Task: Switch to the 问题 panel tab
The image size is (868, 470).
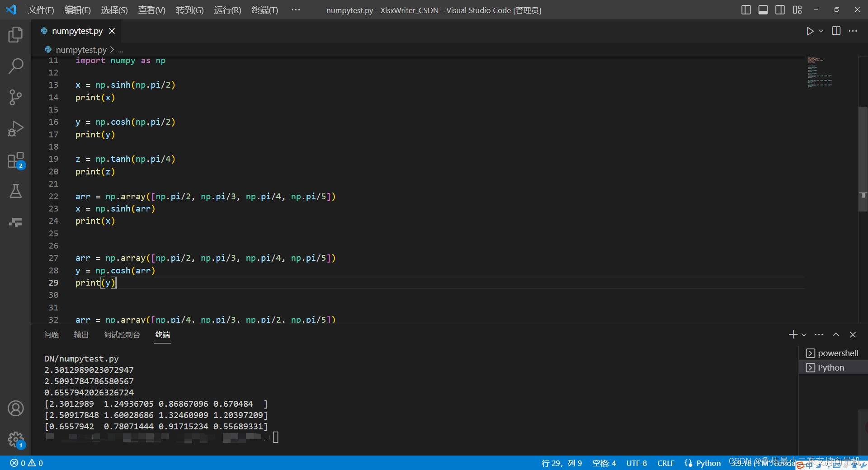Action: 51,334
